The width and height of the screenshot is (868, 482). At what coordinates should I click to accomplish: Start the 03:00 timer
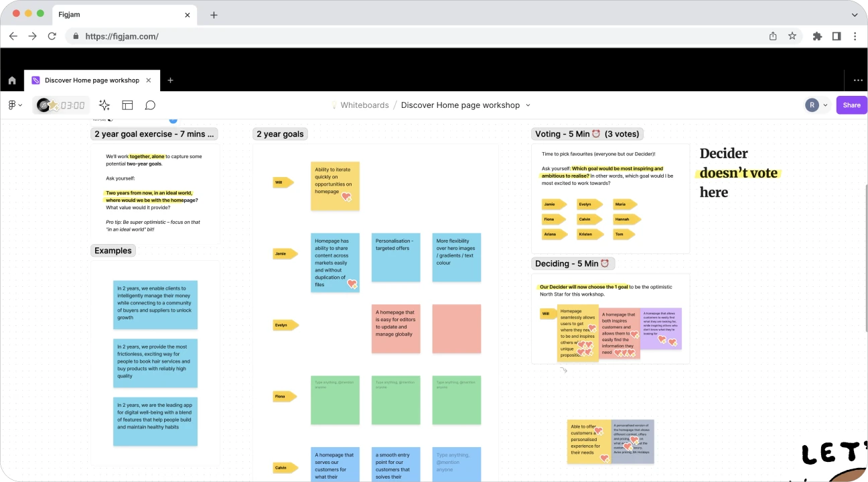tap(72, 105)
